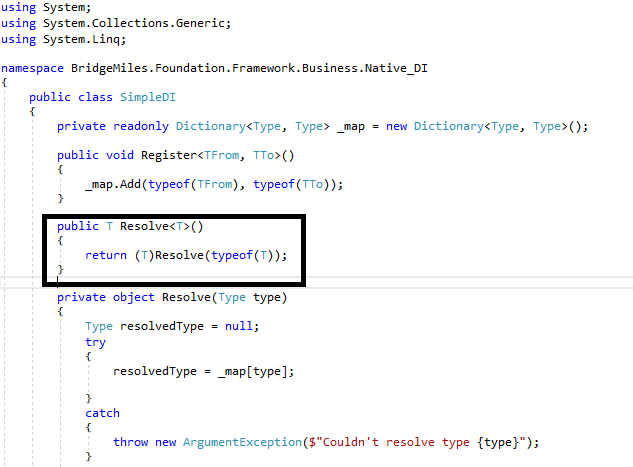Click the 'void' keyword
The width and height of the screenshot is (633, 467).
coord(120,155)
